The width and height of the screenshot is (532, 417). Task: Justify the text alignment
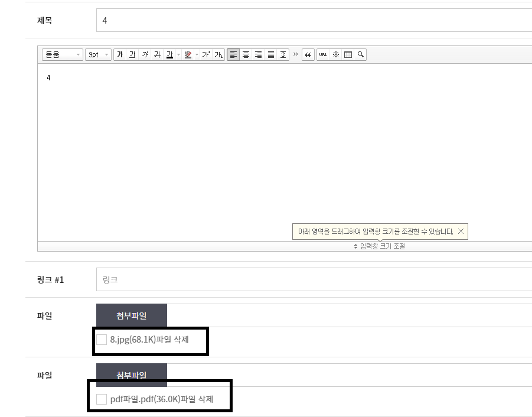pyautogui.click(x=271, y=54)
